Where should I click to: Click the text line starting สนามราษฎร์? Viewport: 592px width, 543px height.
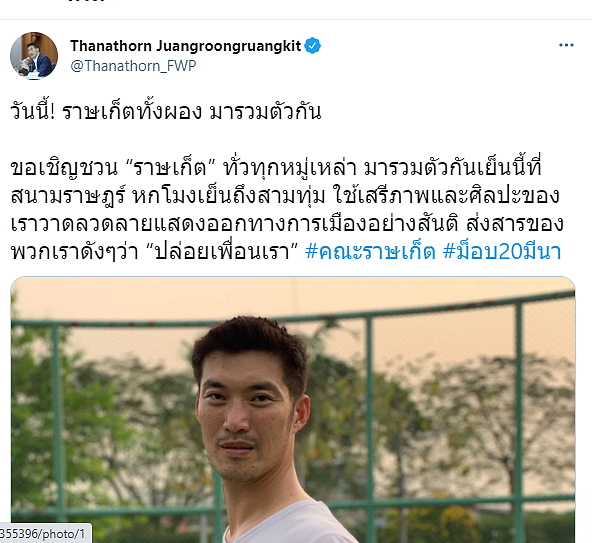point(285,196)
